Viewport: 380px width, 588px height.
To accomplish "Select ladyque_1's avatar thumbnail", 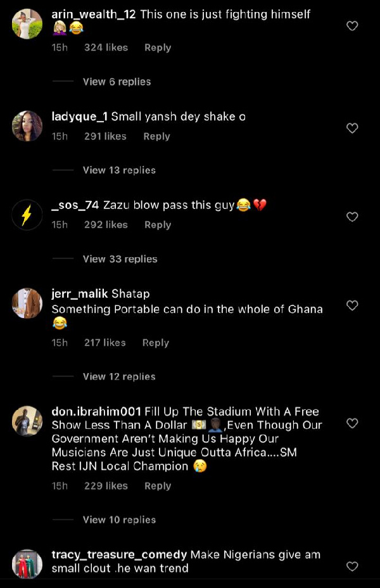I will pos(27,125).
